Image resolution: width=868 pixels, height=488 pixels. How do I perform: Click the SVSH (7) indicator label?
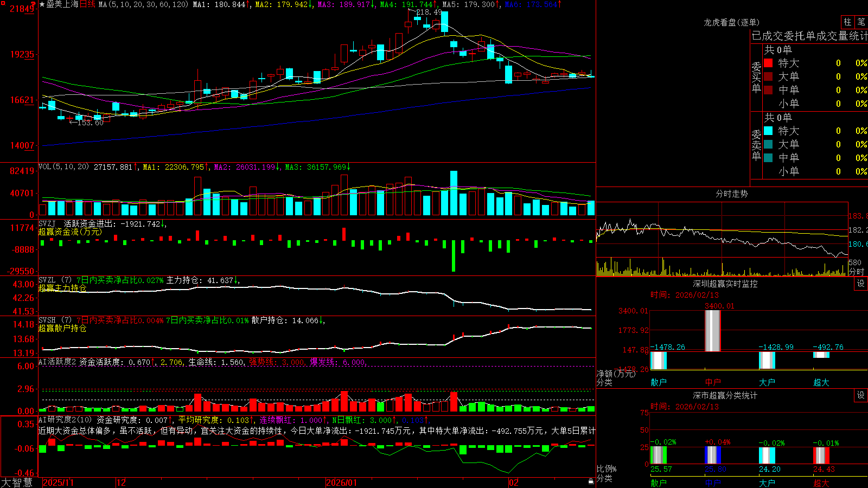(55, 320)
